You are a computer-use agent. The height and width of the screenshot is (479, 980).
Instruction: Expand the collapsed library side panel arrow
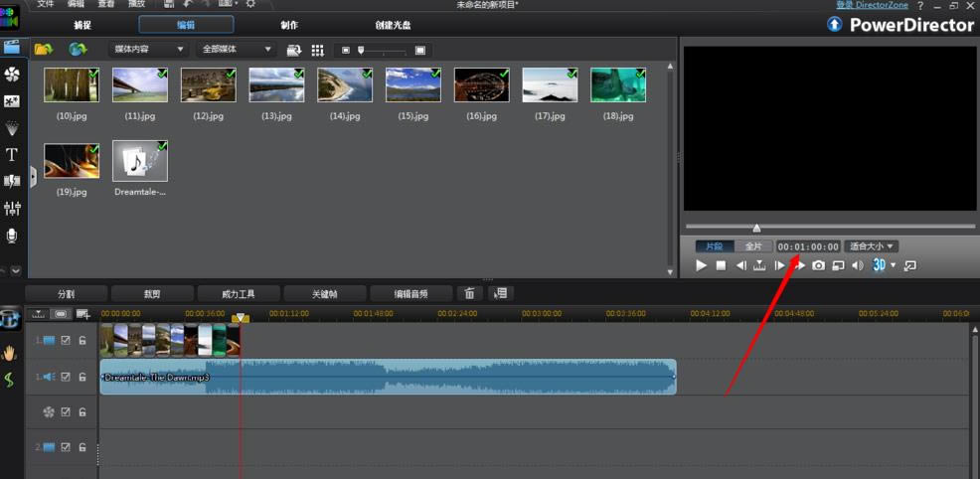pyautogui.click(x=33, y=177)
